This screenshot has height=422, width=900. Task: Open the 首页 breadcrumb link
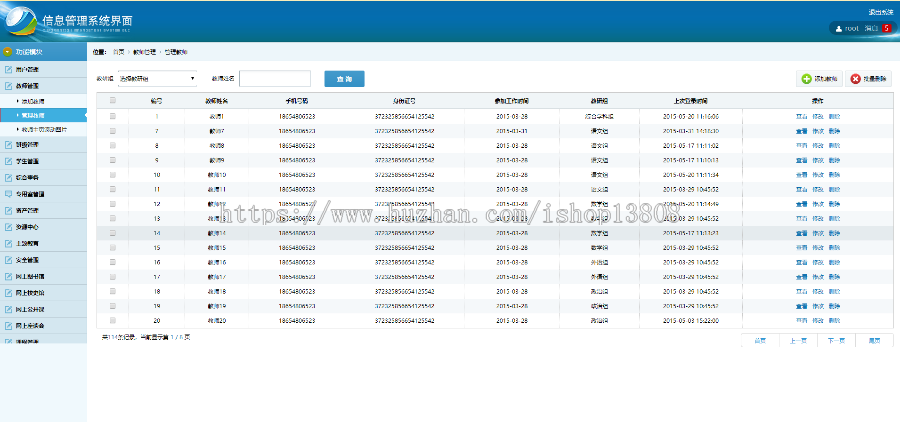pyautogui.click(x=119, y=52)
